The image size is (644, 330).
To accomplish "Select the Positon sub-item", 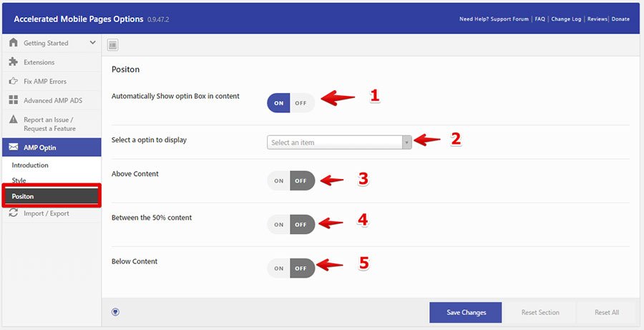I will [52, 196].
